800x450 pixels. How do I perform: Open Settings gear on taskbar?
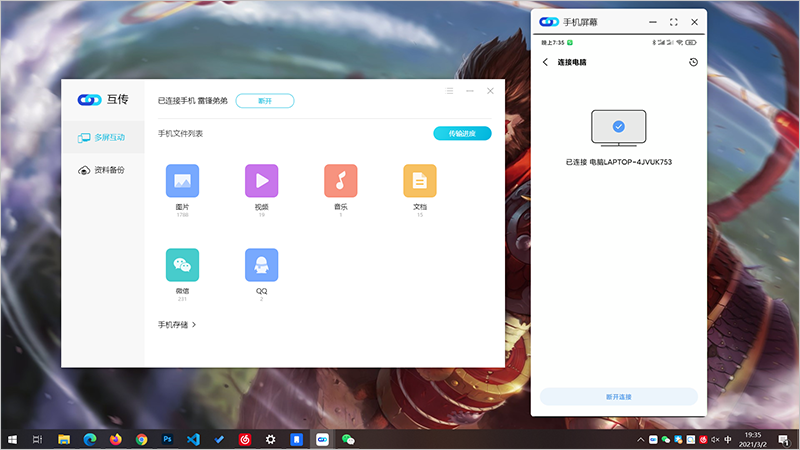click(x=271, y=439)
